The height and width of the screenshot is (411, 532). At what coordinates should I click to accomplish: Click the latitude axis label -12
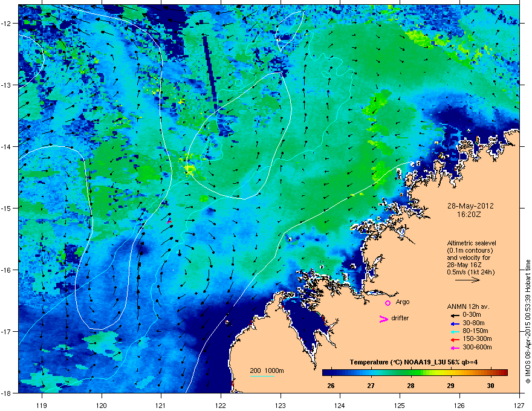[x=7, y=24]
